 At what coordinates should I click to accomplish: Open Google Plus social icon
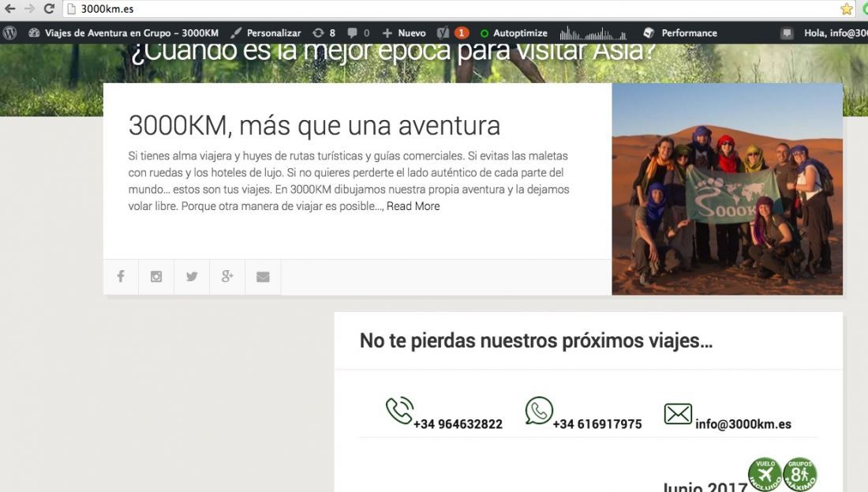[227, 276]
